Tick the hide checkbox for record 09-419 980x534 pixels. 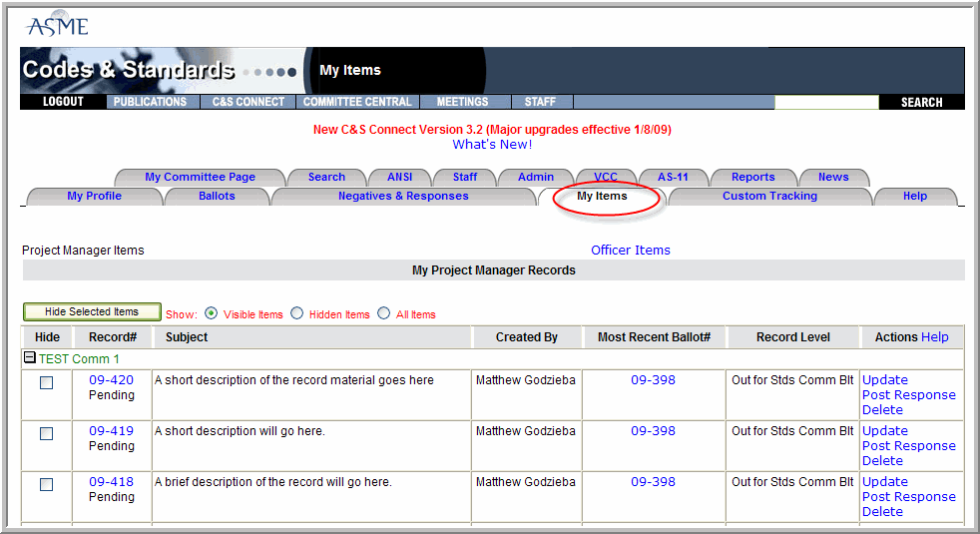pyautogui.click(x=46, y=433)
